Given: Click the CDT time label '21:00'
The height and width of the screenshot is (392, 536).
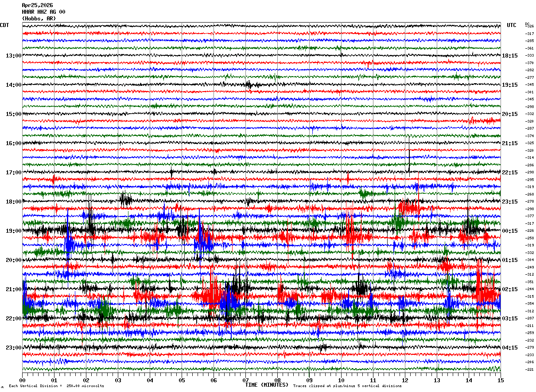Looking at the screenshot, I should point(14,289).
